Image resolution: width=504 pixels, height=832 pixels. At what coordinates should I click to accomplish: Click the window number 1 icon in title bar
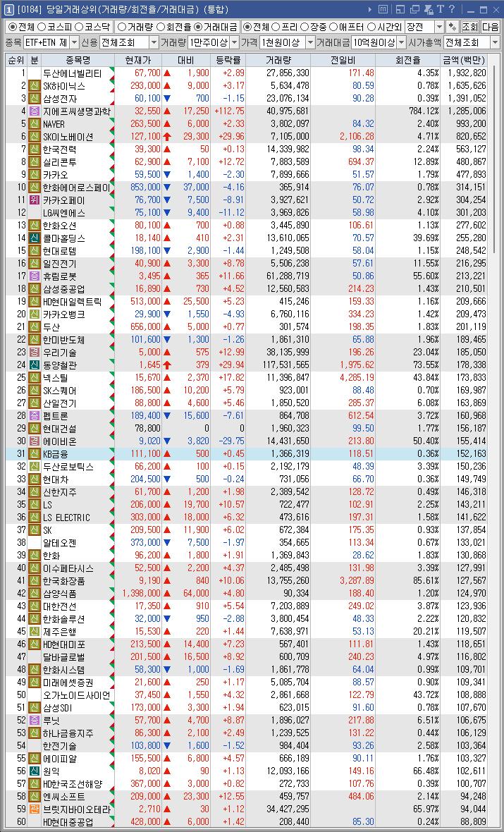click(x=9, y=9)
